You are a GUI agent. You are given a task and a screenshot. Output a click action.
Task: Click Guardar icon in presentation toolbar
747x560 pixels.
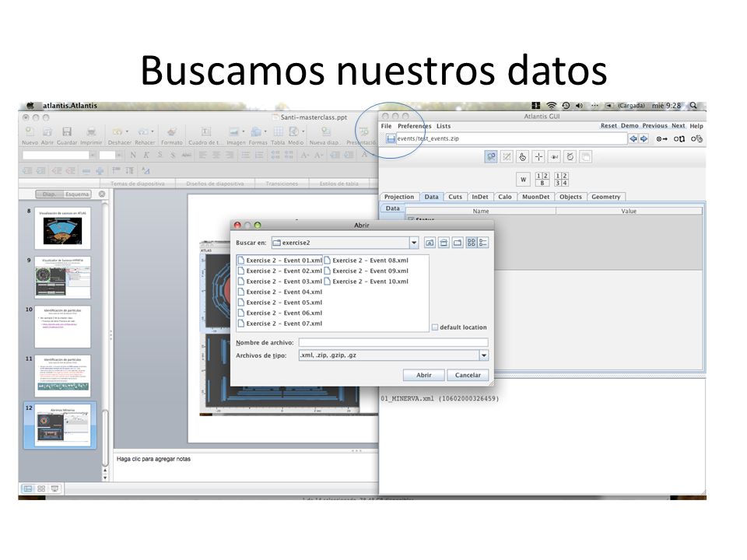(x=67, y=132)
